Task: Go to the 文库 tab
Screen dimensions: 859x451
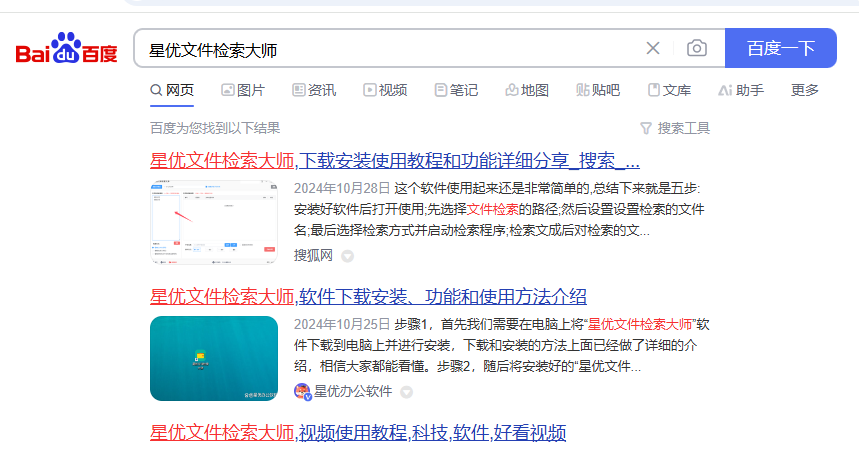Action: [669, 90]
